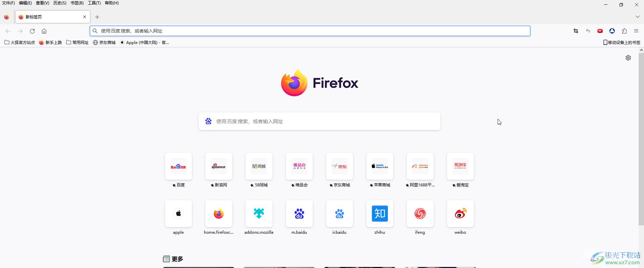Open the home.firefoxc... shortcut tile
The image size is (644, 268).
pos(219,214)
